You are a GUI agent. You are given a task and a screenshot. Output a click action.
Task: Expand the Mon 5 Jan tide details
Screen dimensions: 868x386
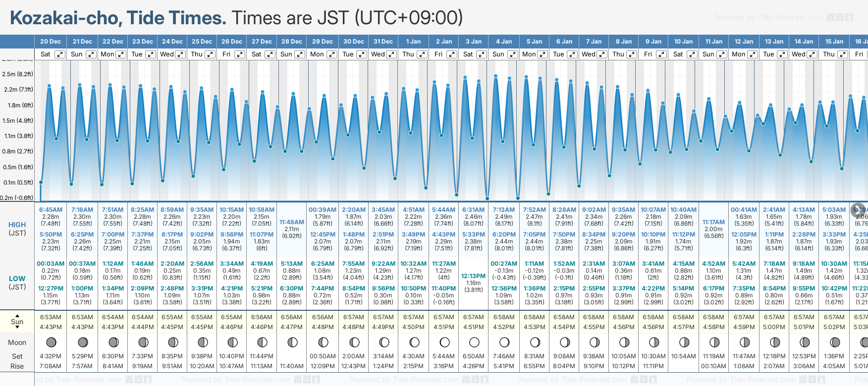(x=542, y=54)
